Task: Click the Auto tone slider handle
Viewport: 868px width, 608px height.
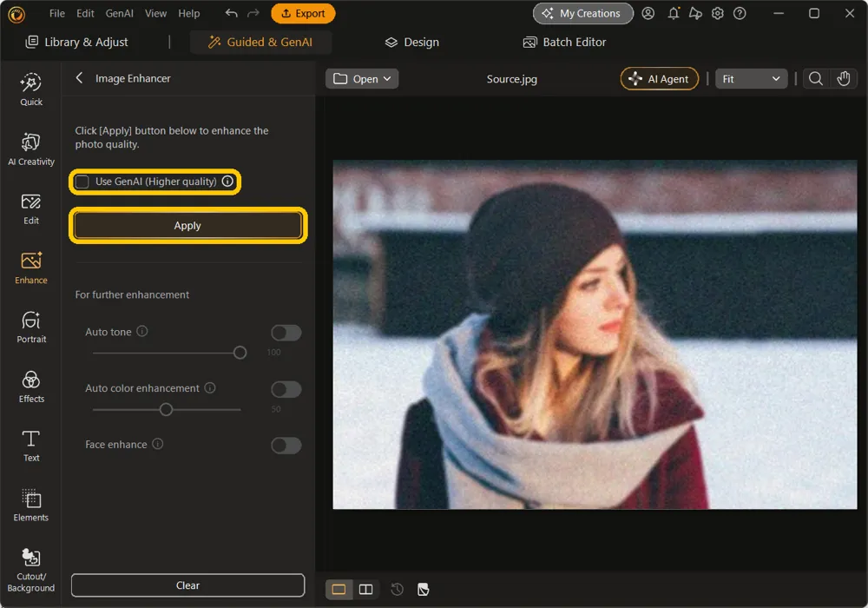Action: click(x=240, y=352)
